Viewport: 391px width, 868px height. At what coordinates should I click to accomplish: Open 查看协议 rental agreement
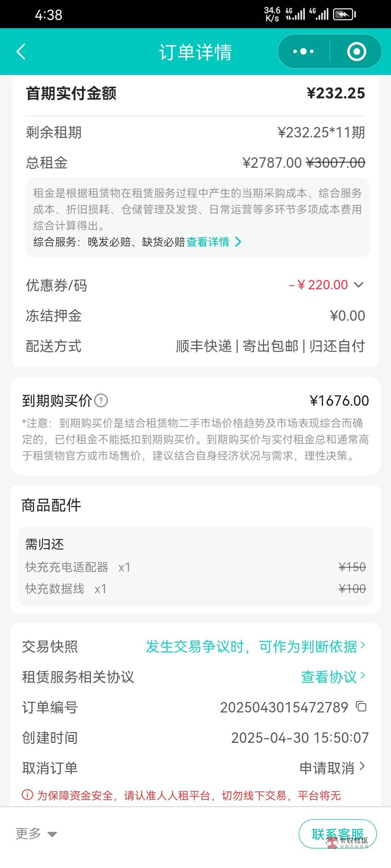333,677
